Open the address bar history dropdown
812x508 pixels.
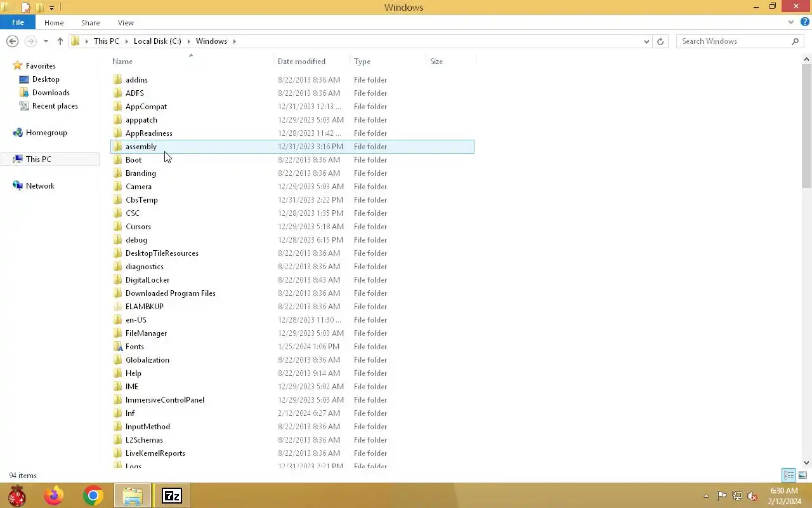[646, 41]
